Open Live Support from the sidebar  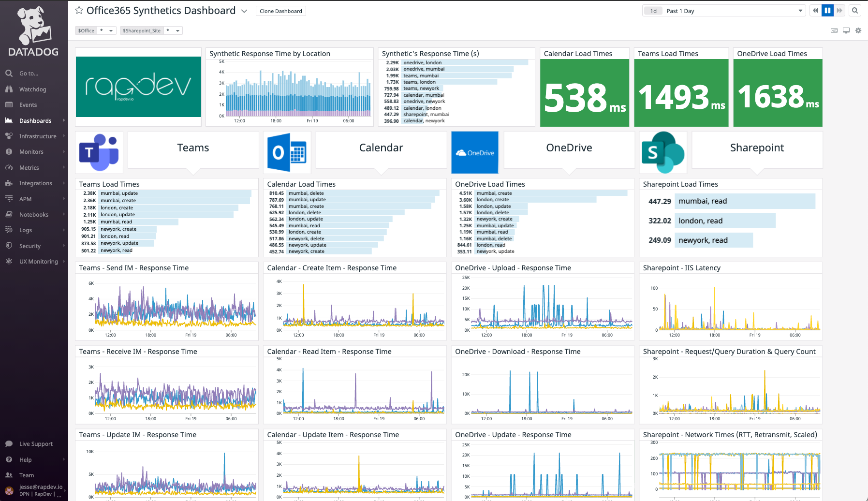coord(35,443)
